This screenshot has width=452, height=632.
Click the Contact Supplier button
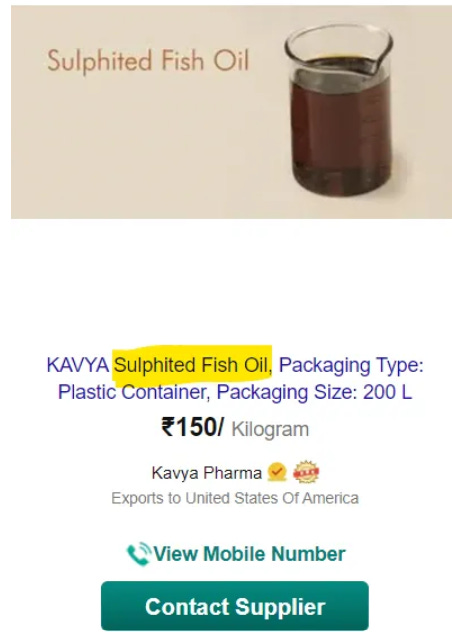coord(235,606)
